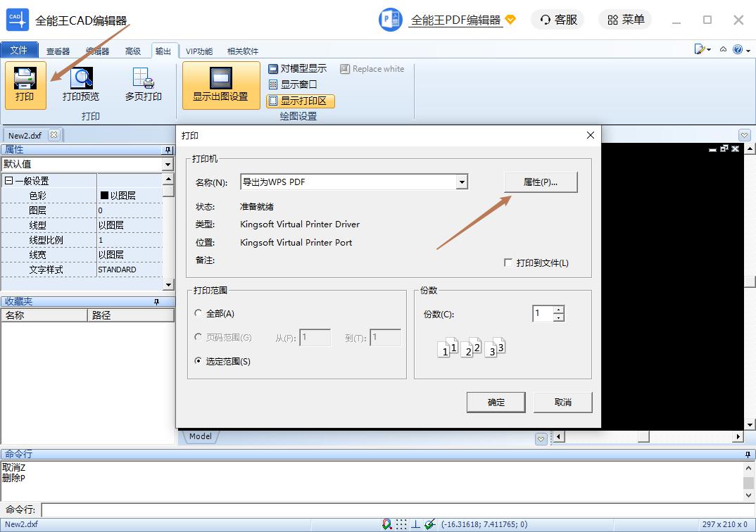
Task: Expand the default value (默认值) combo box
Action: click(168, 165)
